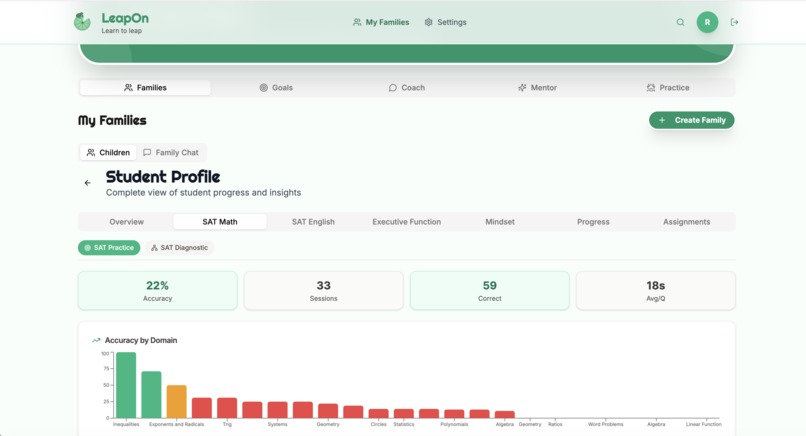Click the Practice icon
Viewport: 806px width, 436px height.
tap(651, 87)
